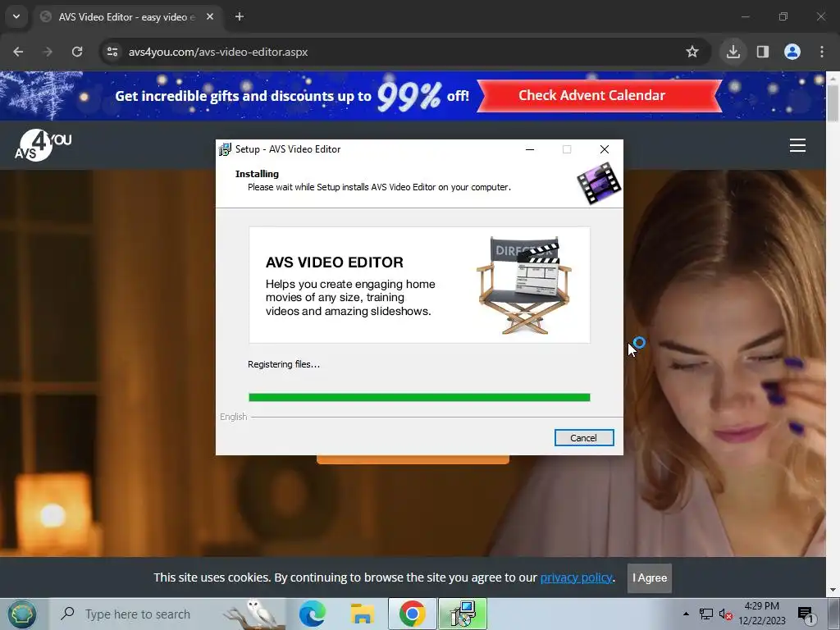Open clock showing 4:29 PM

point(762,614)
